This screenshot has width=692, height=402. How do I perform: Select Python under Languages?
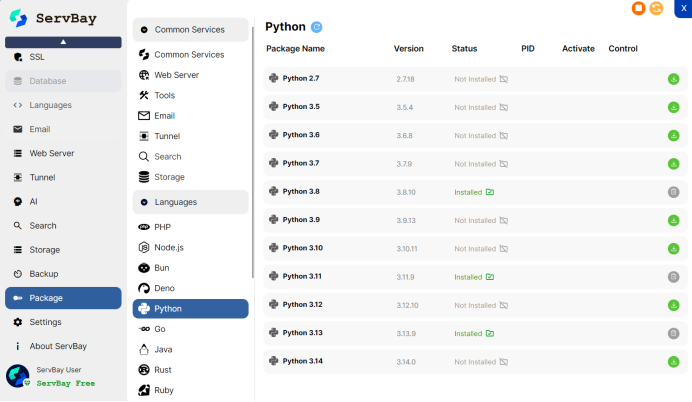[191, 308]
